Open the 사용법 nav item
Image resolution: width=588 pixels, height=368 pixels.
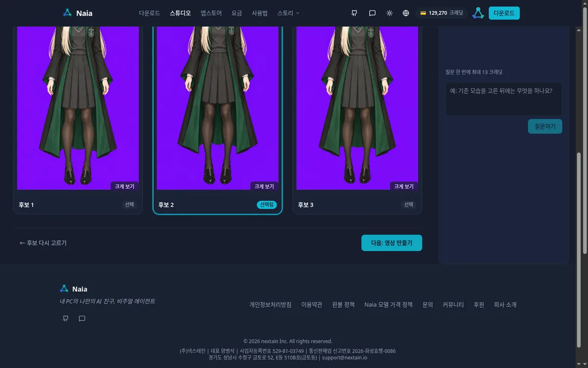coord(260,13)
